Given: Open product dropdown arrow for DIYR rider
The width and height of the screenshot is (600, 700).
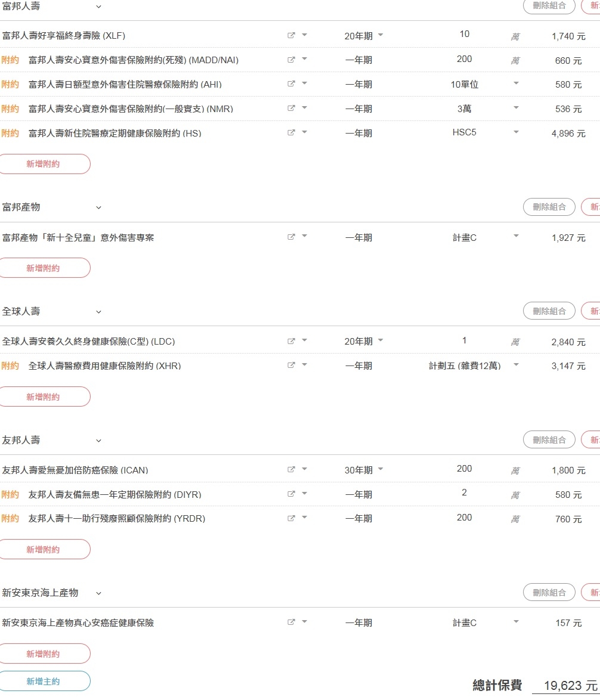Looking at the screenshot, I should click(x=304, y=493).
